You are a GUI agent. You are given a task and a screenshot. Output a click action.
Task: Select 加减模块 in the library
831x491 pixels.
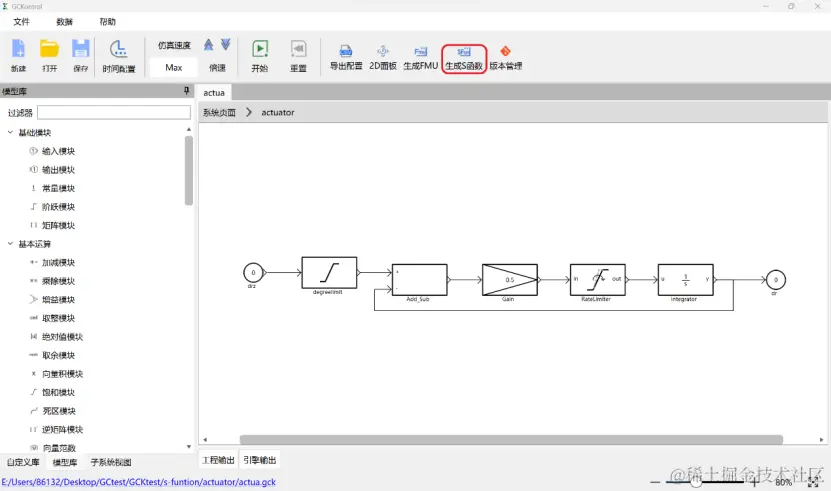click(58, 262)
